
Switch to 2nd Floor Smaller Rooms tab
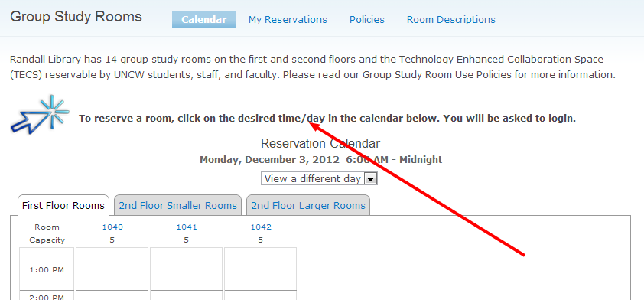[178, 205]
